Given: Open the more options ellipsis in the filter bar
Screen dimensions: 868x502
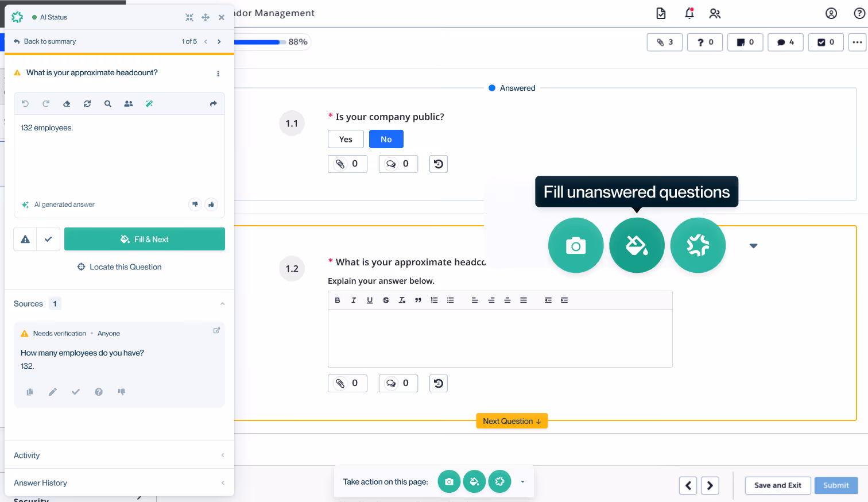Looking at the screenshot, I should tap(857, 42).
